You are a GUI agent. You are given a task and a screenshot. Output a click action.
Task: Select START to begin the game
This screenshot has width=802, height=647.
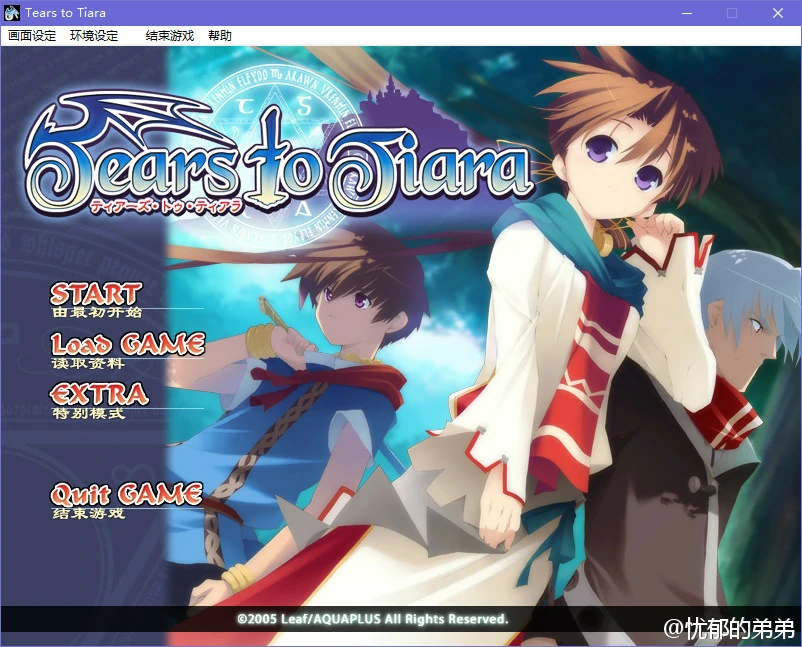(x=95, y=293)
